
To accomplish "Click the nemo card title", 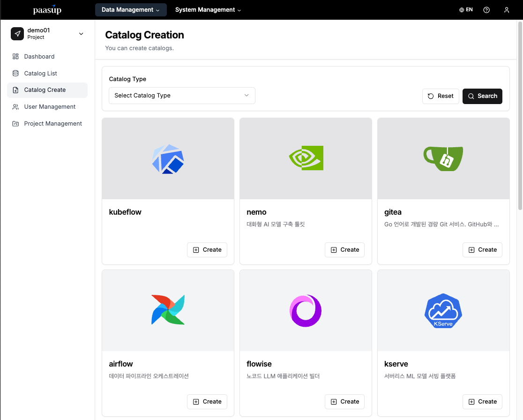I will point(256,212).
